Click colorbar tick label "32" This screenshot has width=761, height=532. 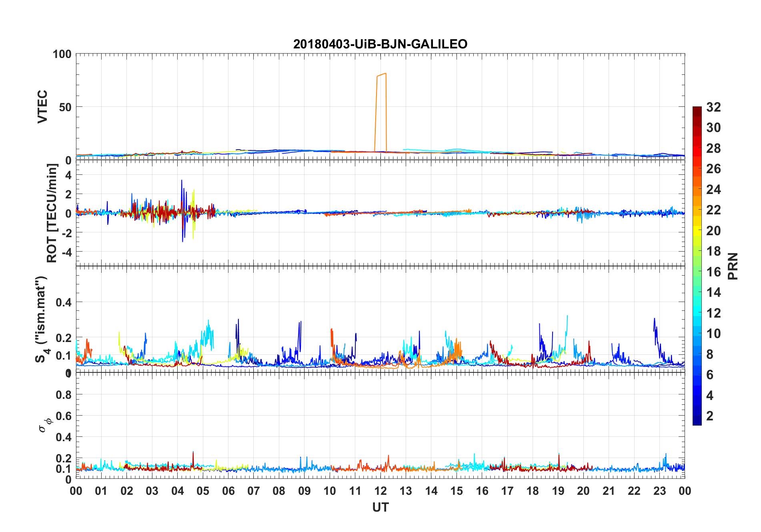(x=713, y=107)
